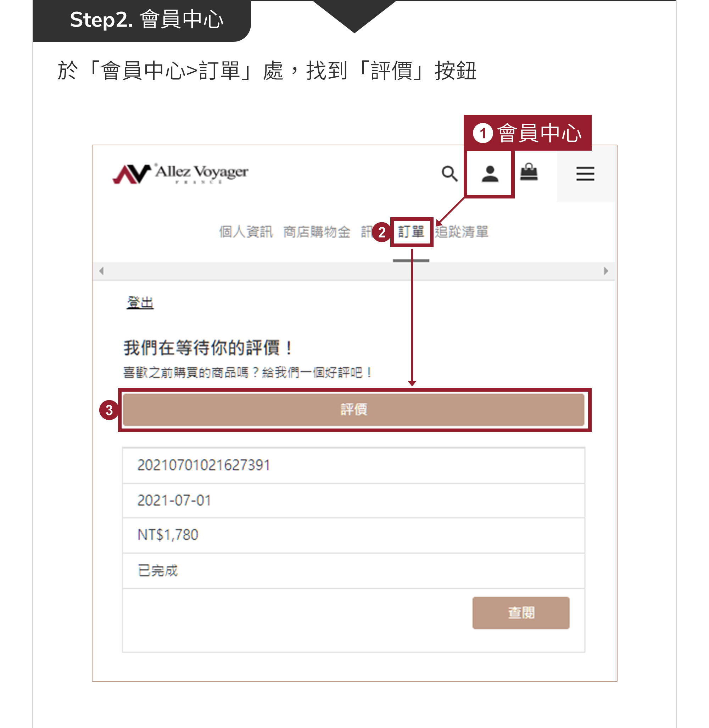Click the left scroll arrow of tab bar
Image resolution: width=709 pixels, height=728 pixels.
coord(101,271)
